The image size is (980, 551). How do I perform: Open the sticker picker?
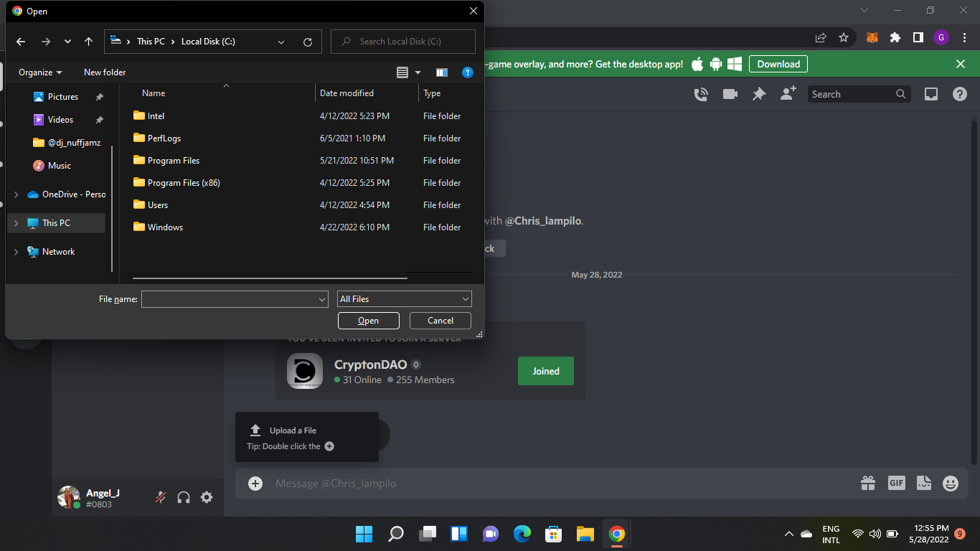923,484
